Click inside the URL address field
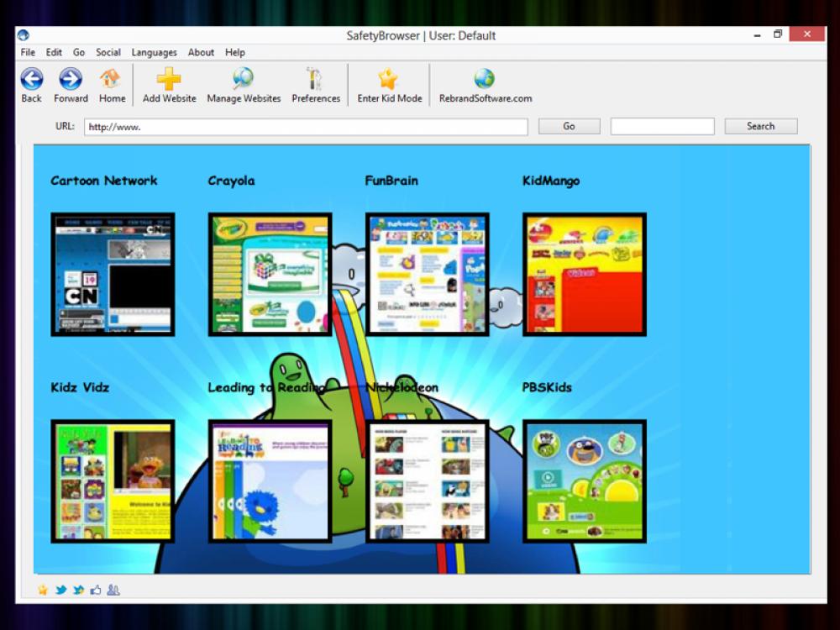The image size is (840, 630). [x=302, y=126]
